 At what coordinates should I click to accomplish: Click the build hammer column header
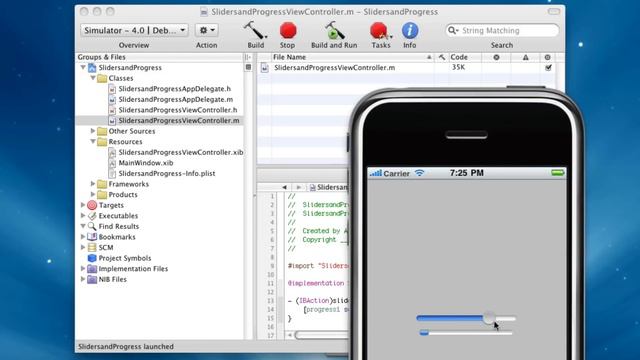tap(441, 57)
